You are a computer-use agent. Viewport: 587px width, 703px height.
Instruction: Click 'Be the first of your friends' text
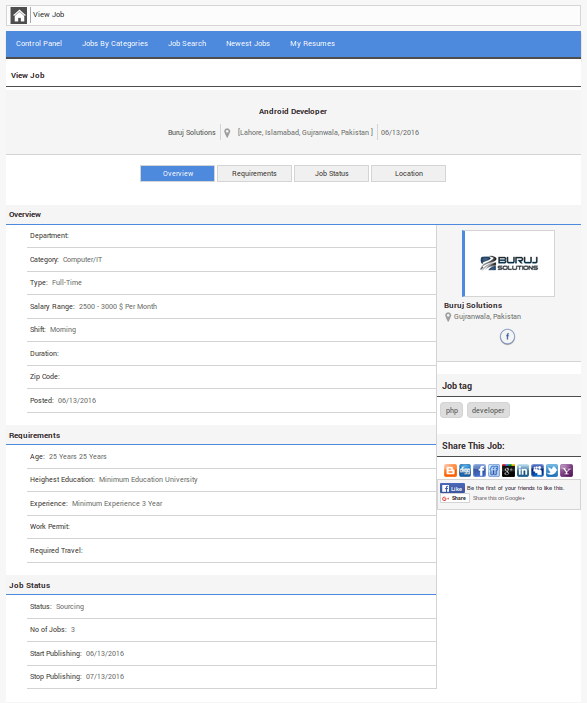coord(515,488)
